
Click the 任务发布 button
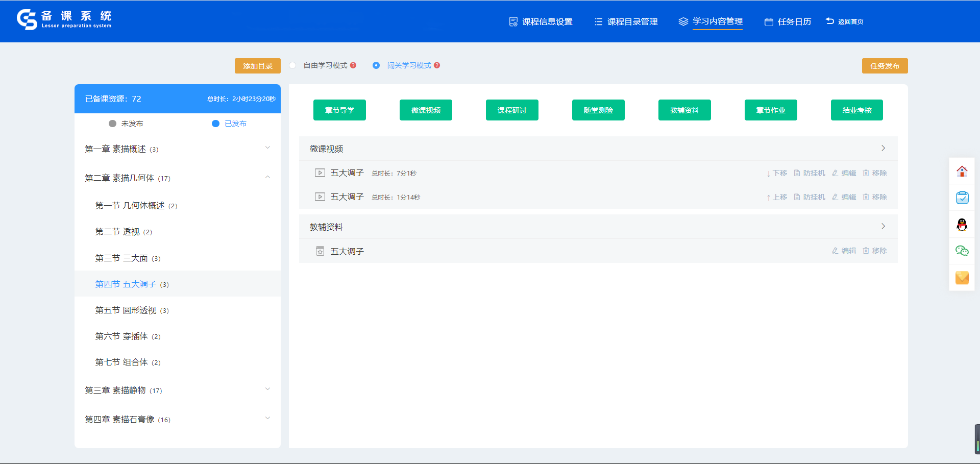point(885,66)
